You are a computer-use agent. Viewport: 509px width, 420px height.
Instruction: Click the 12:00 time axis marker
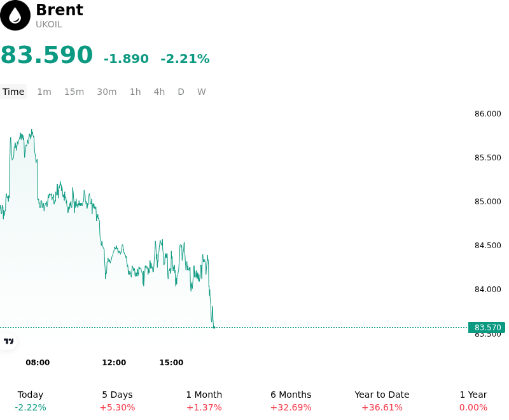point(114,363)
